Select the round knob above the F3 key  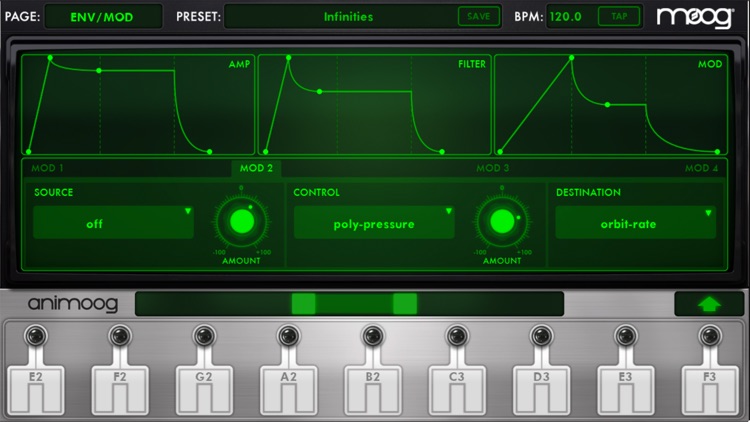click(x=710, y=336)
